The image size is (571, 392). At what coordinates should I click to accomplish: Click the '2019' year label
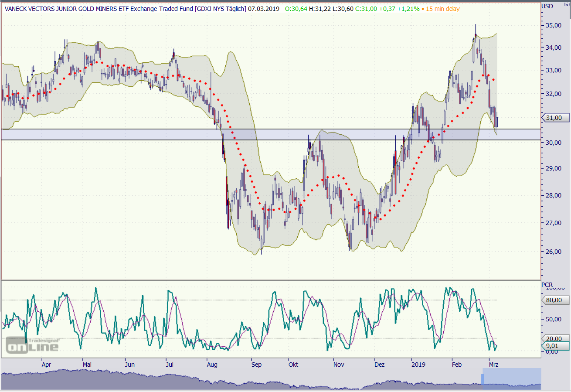pyautogui.click(x=418, y=365)
